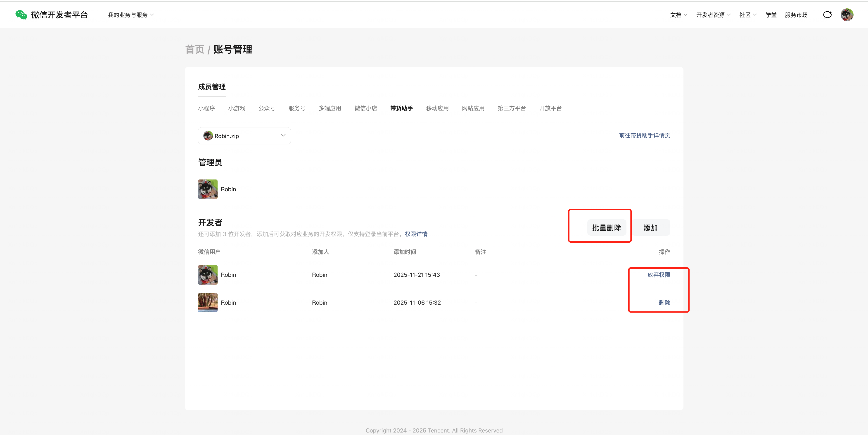Open the 权限详情 link
The height and width of the screenshot is (435, 868).
point(416,234)
